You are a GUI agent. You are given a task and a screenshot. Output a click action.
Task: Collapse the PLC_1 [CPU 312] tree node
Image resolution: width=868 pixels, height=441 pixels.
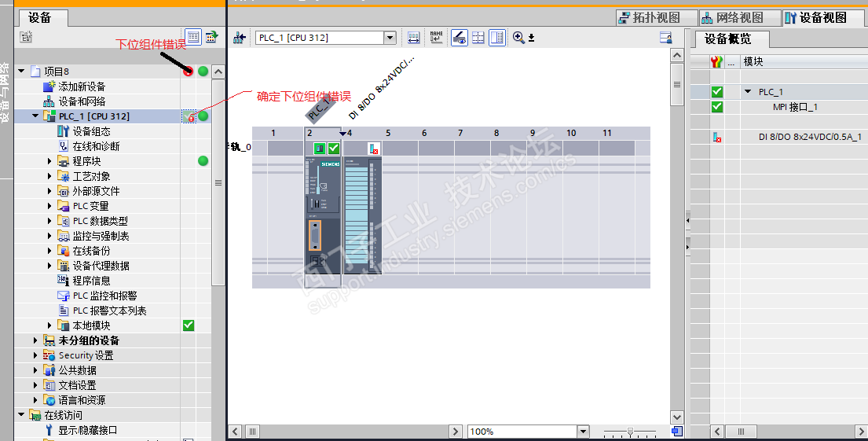36,116
